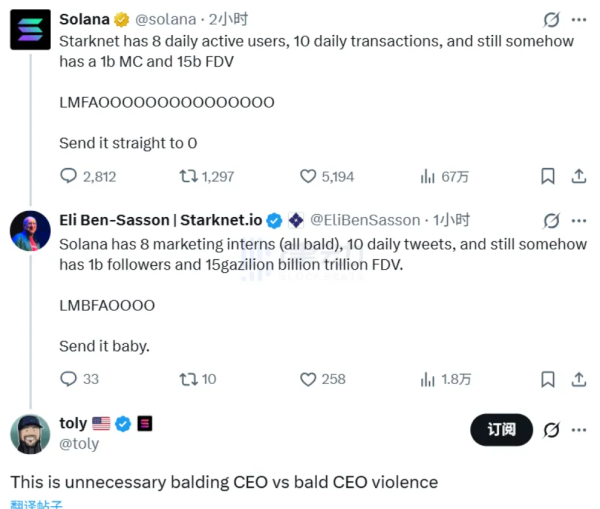Image resolution: width=600 pixels, height=509 pixels.
Task: Share Eli Ben-Sasson's tweet
Action: pos(578,379)
